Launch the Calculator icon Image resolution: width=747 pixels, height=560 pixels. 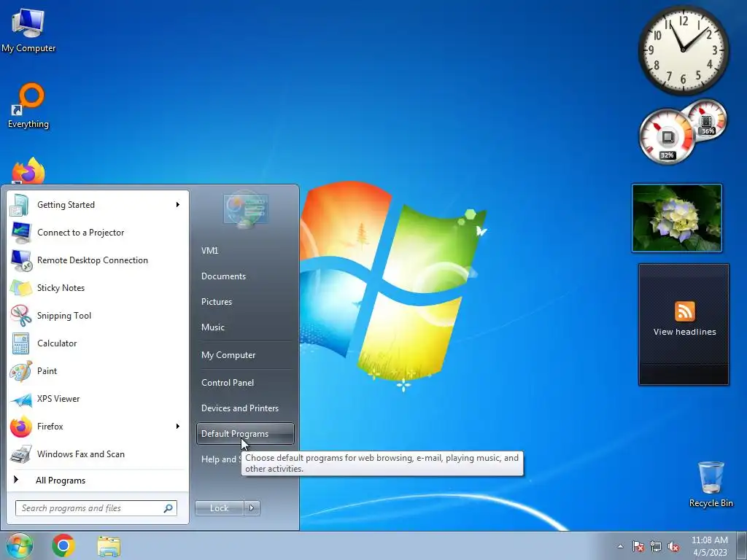[x=20, y=343]
